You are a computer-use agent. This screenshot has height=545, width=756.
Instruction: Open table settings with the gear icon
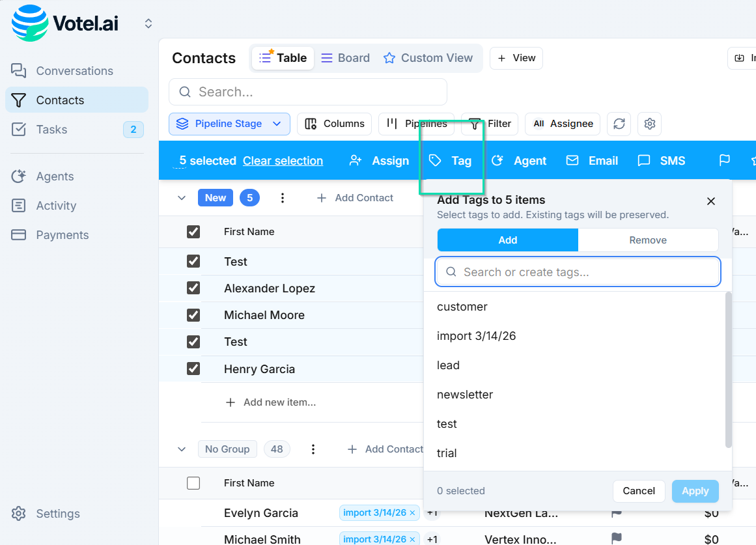click(x=649, y=124)
